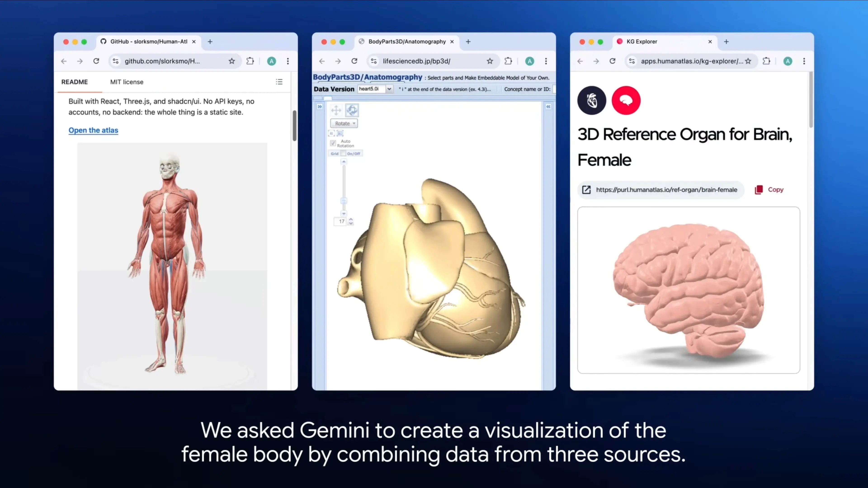Click the heart organ icon in KG Explorer

[592, 100]
